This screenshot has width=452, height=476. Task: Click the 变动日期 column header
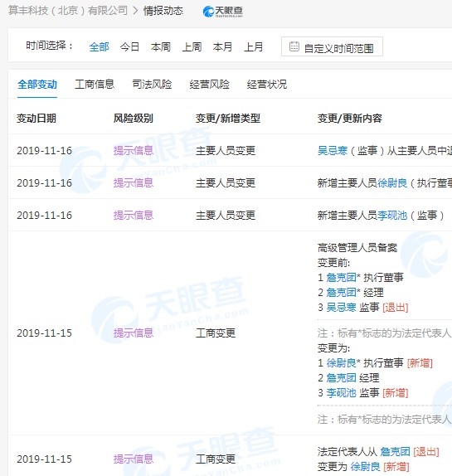click(x=36, y=119)
